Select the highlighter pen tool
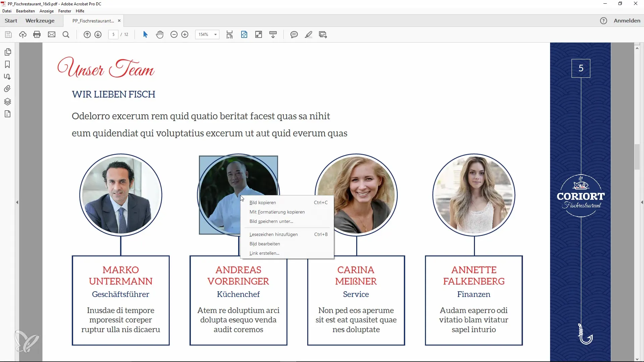The height and width of the screenshot is (362, 644). (x=309, y=35)
